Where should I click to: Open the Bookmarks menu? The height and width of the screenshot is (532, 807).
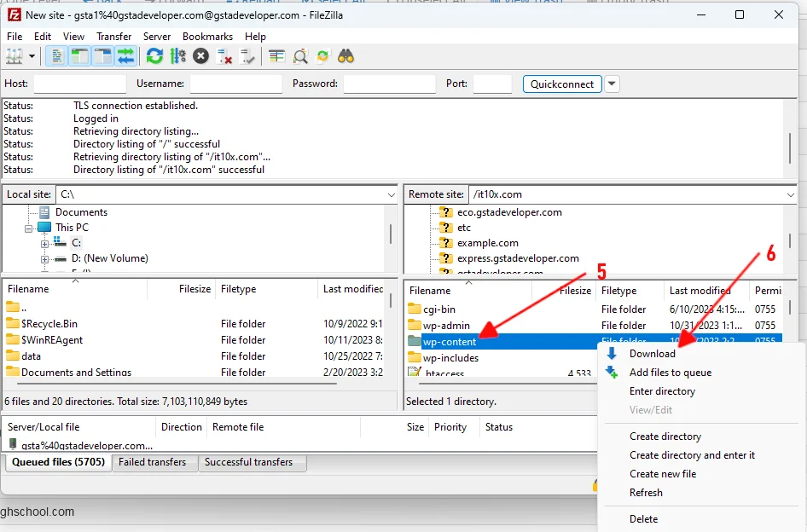pos(207,37)
